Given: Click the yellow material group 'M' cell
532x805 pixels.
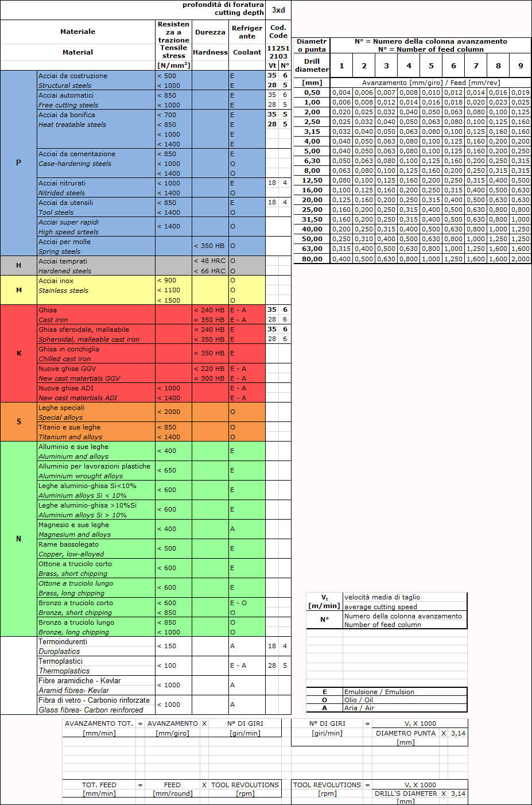Looking at the screenshot, I should click(x=19, y=291).
